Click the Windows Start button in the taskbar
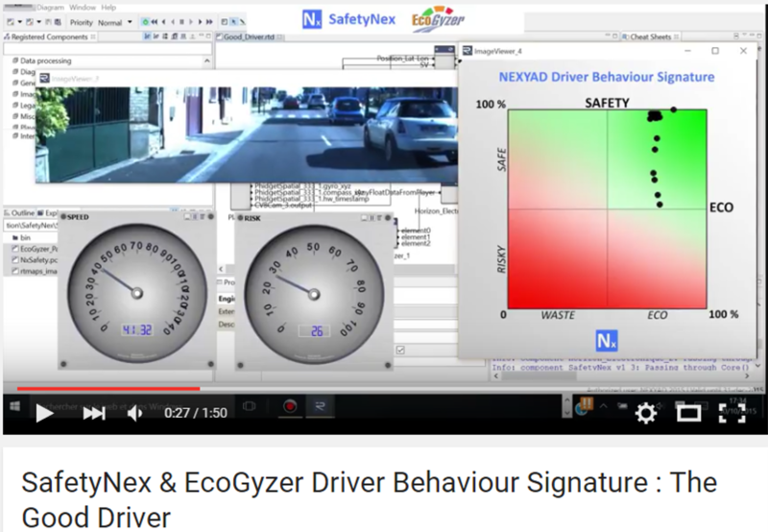Screen dimensions: 768x532 tap(14, 406)
